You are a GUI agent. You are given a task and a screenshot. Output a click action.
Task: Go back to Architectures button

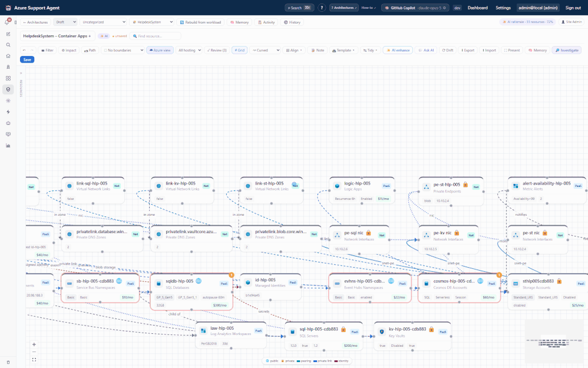pos(35,22)
